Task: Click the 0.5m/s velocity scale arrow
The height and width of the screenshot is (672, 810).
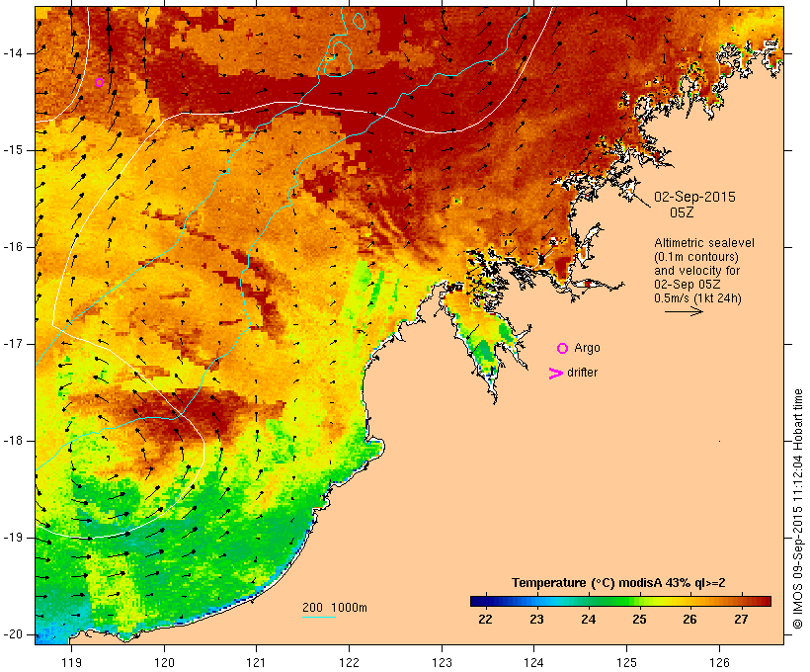Action: 684,311
